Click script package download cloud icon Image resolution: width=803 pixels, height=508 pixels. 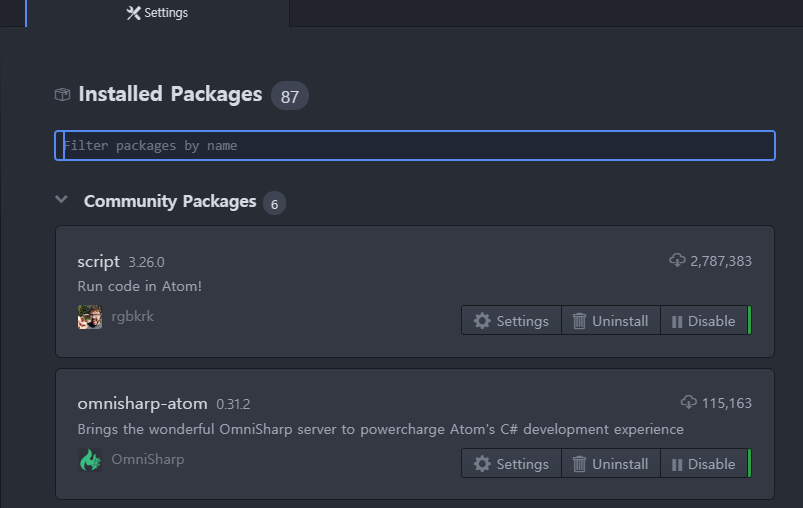[x=677, y=260]
